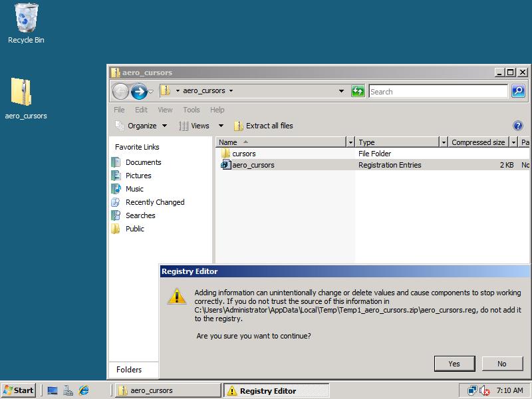Click No in Registry Editor dialog
The image size is (532, 399).
point(502,364)
